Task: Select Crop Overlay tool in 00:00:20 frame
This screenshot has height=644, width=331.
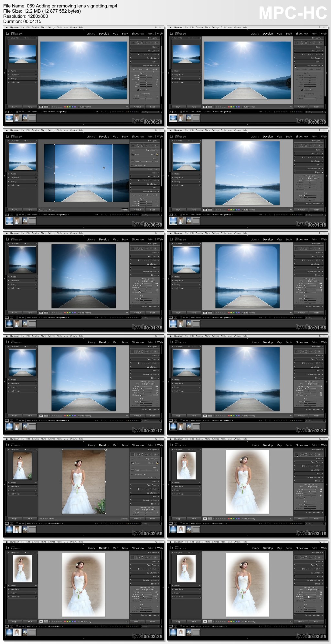Action: coord(133,43)
